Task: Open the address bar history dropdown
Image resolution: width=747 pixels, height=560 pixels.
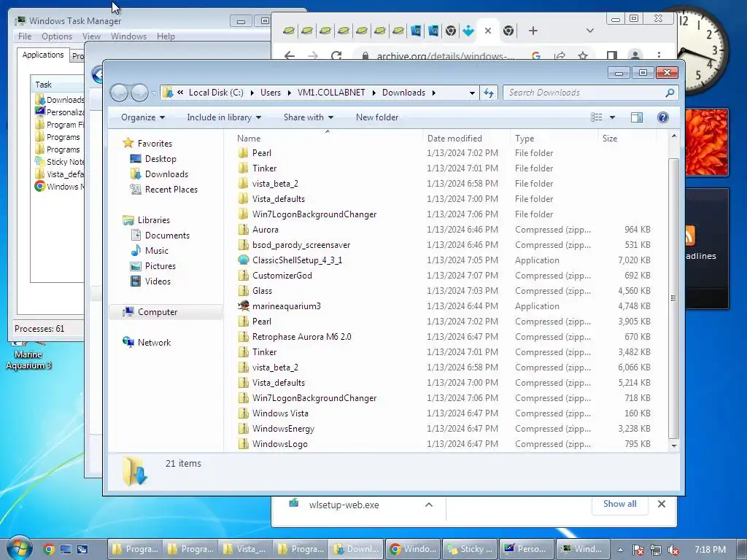Action: click(x=472, y=93)
